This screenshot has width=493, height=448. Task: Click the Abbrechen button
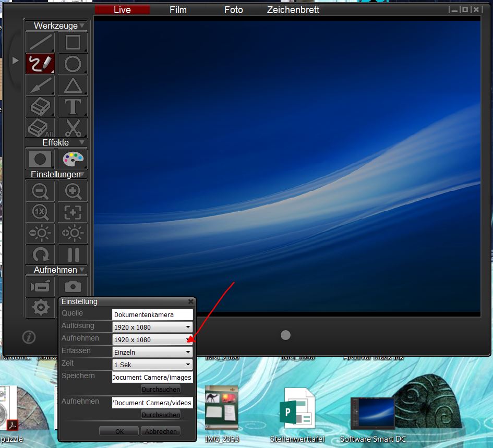[161, 431]
